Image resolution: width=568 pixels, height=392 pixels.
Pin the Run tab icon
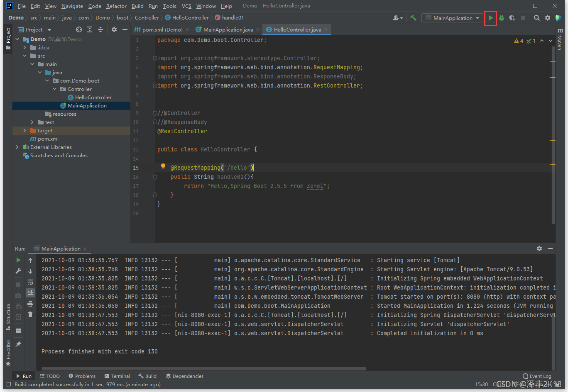click(18, 344)
